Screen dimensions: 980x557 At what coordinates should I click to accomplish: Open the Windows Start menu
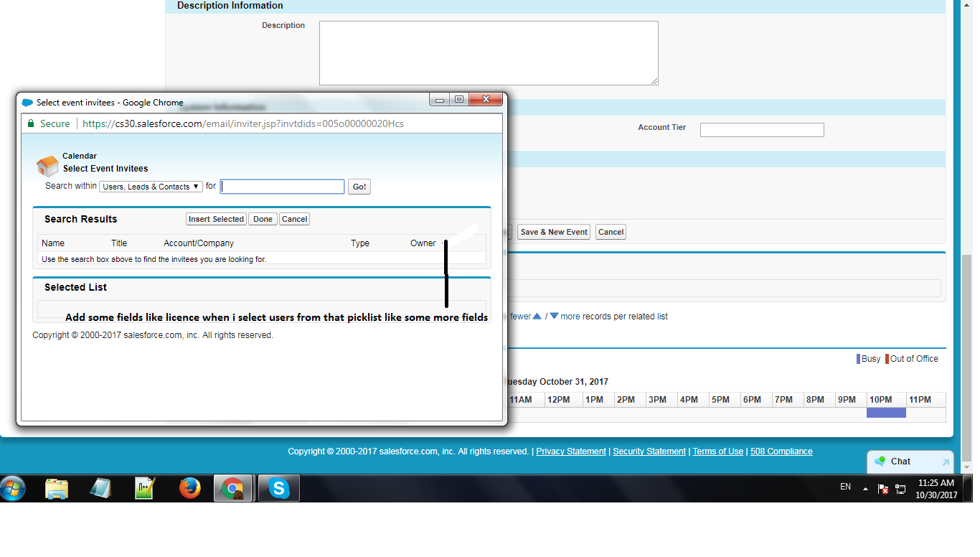pos(13,489)
